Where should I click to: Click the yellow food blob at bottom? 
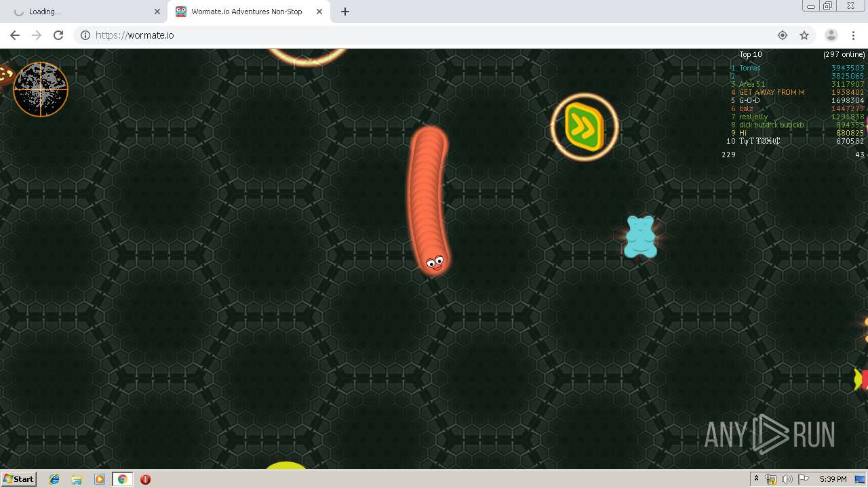click(285, 465)
